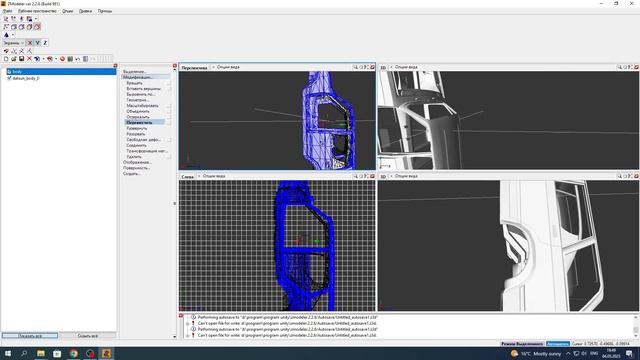Click the message log vertical scrollbar
640x360 pixels.
tap(636, 326)
